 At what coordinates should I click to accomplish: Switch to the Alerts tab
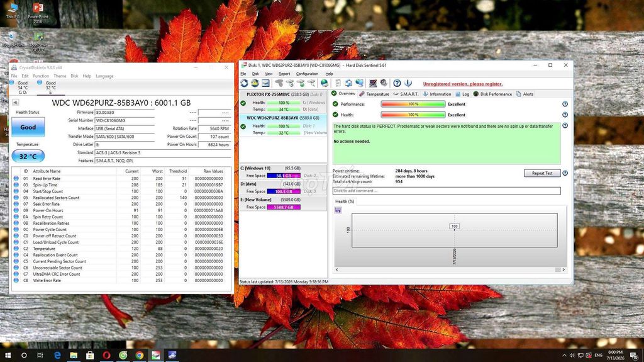click(525, 94)
